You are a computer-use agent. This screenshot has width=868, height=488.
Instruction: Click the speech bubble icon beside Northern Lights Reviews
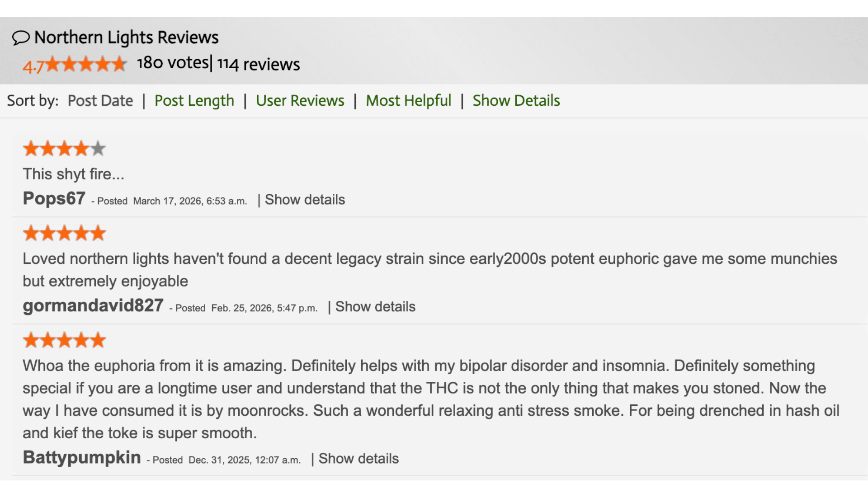20,37
